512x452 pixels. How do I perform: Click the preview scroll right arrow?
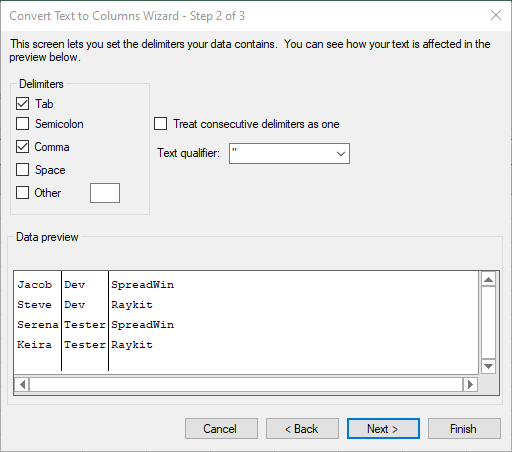(x=470, y=385)
